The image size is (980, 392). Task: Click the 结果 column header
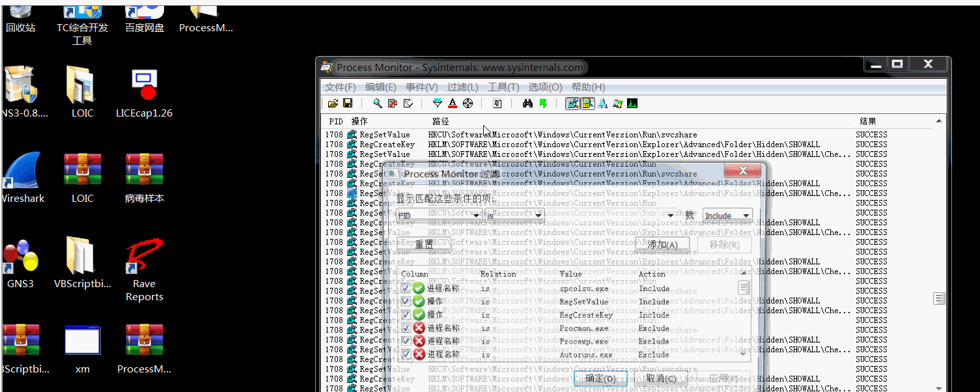pos(868,122)
